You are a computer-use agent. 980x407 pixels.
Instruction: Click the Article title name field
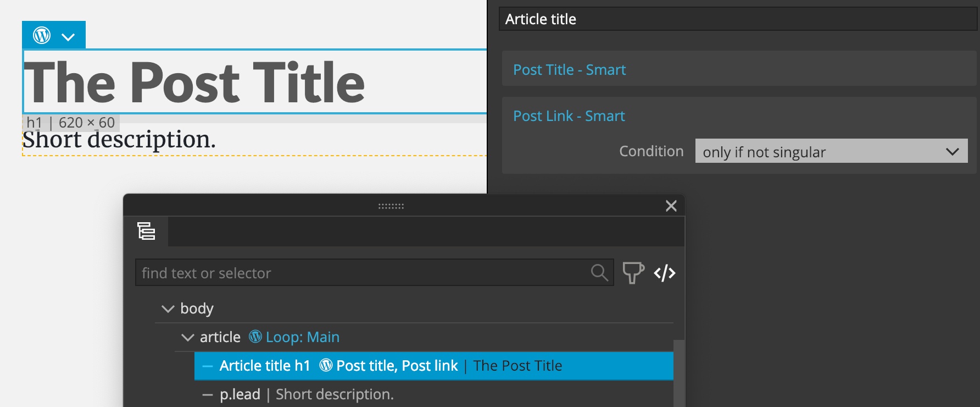[x=739, y=19]
